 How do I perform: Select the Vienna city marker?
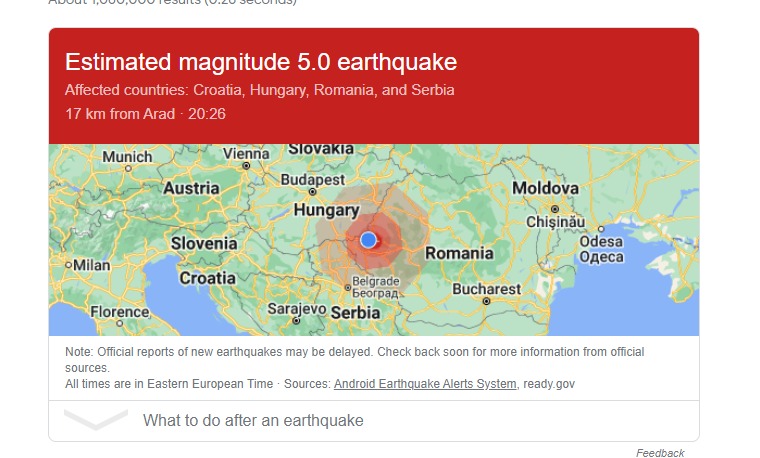pyautogui.click(x=246, y=166)
